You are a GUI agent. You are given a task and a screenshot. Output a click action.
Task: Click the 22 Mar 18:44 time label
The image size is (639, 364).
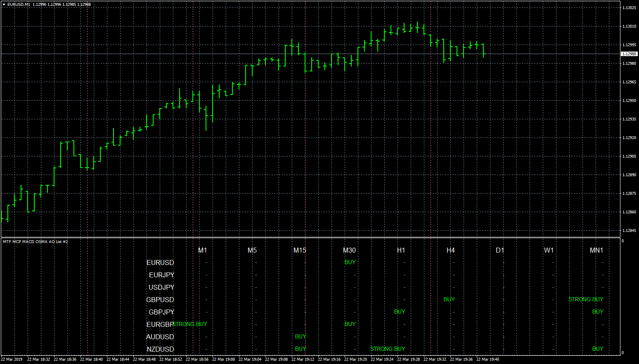tap(118, 359)
